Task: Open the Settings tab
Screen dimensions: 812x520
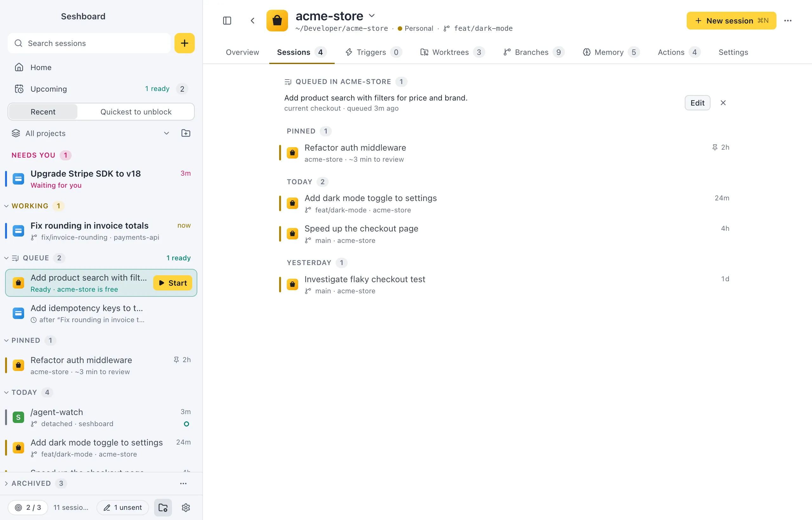Action: [733, 52]
